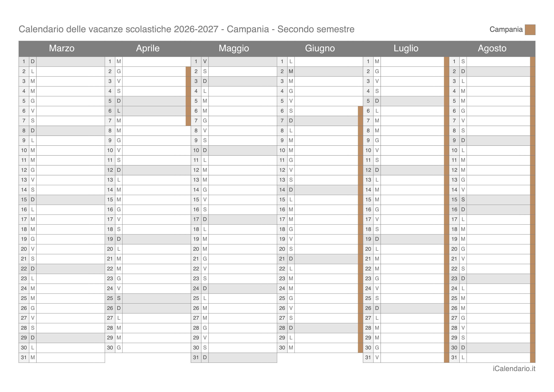Click day 1 D in Marzo
Viewport: 554px width, 392px height.
[x=62, y=62]
